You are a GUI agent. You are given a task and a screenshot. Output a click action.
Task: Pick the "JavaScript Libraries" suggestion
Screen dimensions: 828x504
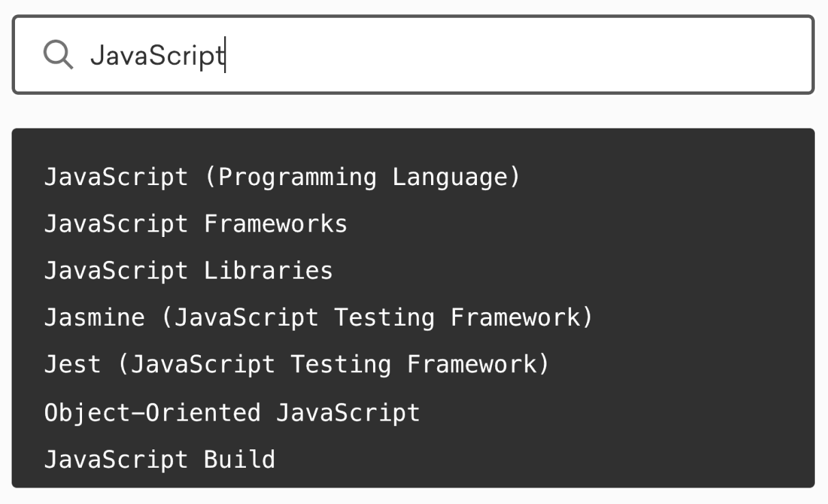[189, 270]
